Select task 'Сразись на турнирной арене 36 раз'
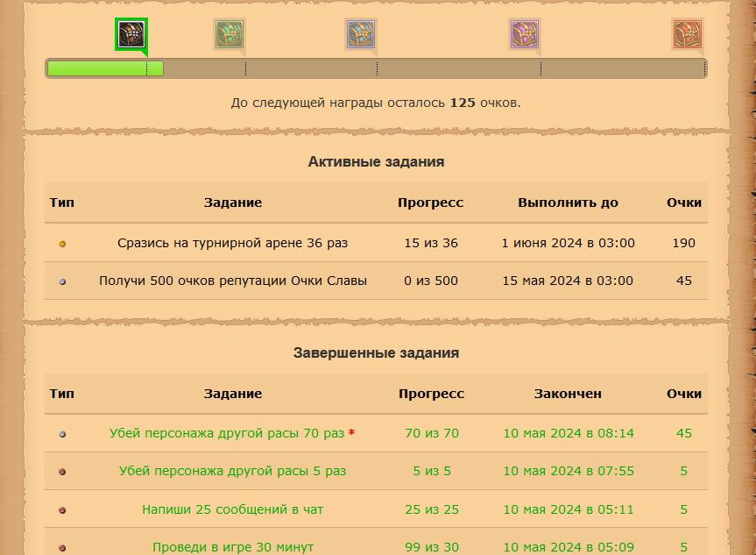The width and height of the screenshot is (756, 555). [x=232, y=243]
